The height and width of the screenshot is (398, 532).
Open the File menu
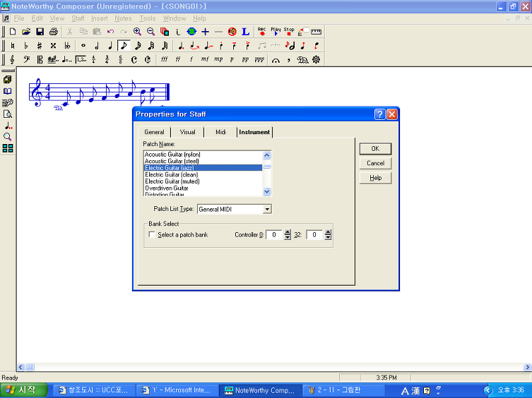tap(18, 18)
